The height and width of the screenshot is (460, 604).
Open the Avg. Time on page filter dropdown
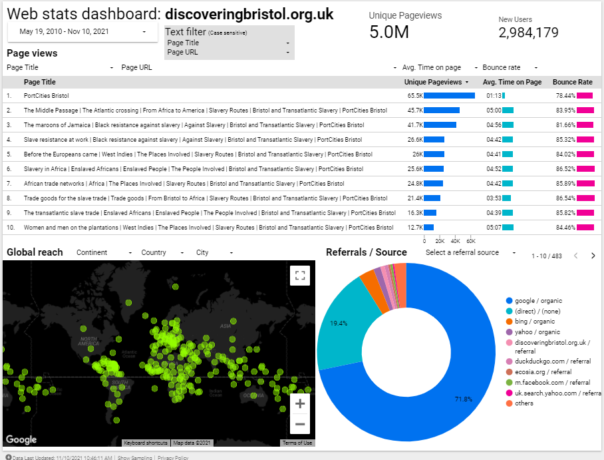440,67
